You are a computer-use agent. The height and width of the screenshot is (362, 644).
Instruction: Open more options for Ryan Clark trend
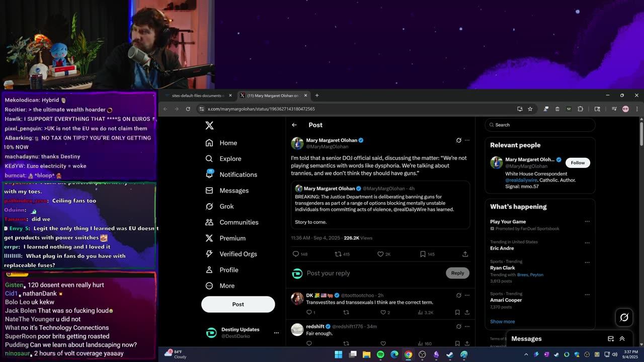[587, 262]
